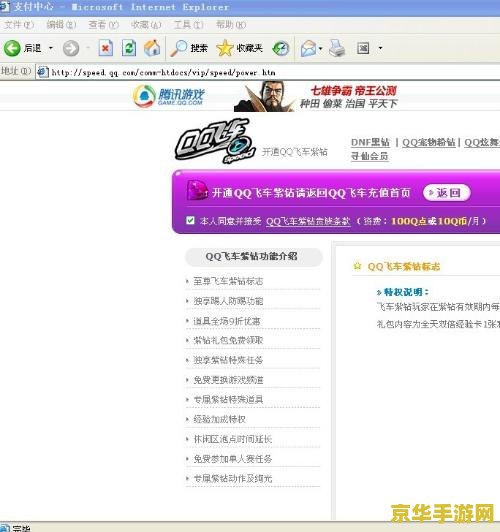Click the Forward arrow icon
Image resolution: width=500 pixels, height=532 pixels.
71,48
